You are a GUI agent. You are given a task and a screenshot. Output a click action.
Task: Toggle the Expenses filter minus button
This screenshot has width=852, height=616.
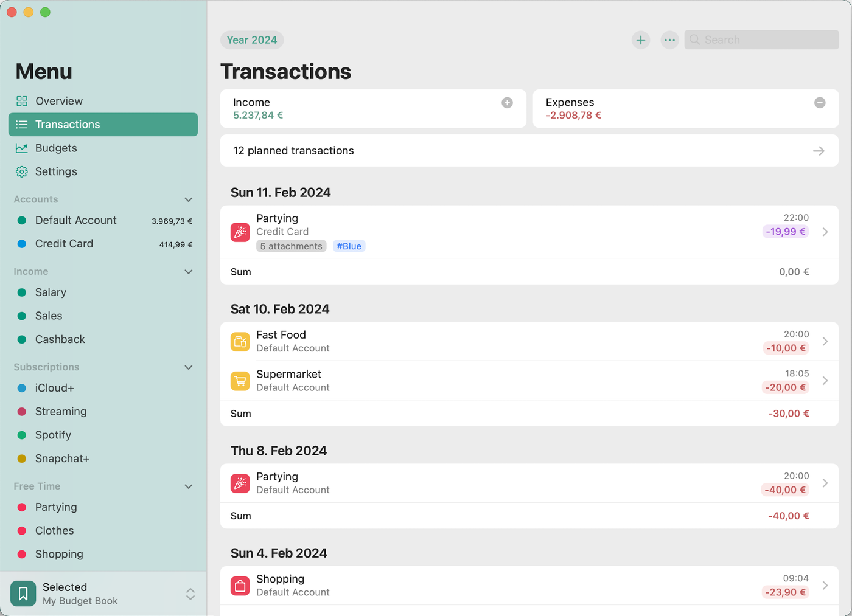820,103
